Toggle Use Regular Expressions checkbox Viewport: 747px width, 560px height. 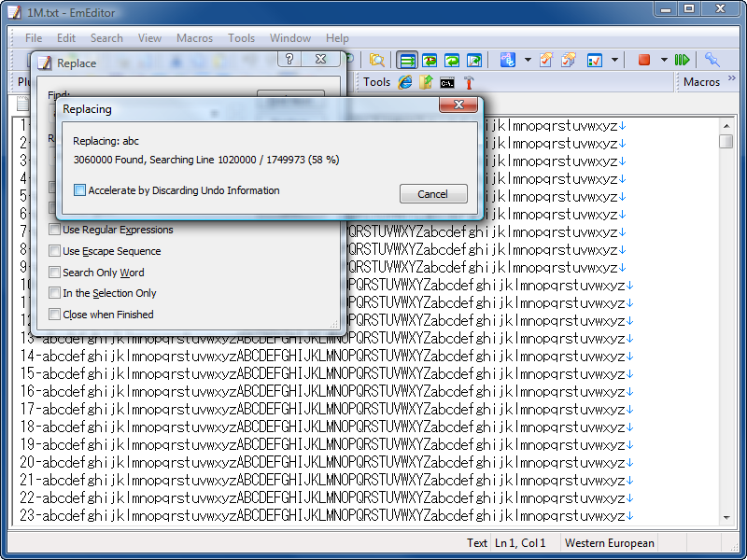pyautogui.click(x=55, y=230)
